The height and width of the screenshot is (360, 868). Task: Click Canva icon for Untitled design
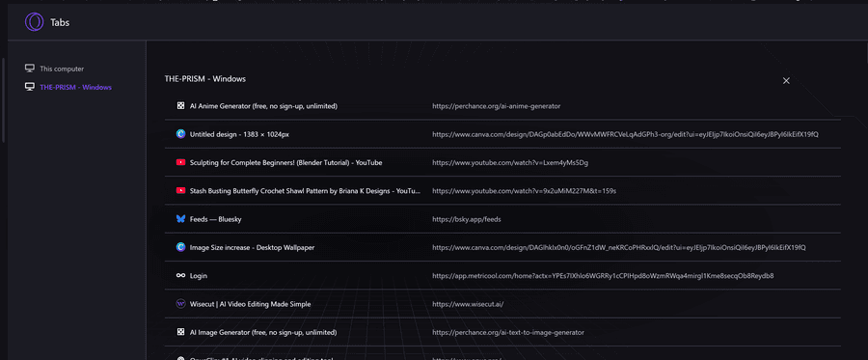click(180, 134)
